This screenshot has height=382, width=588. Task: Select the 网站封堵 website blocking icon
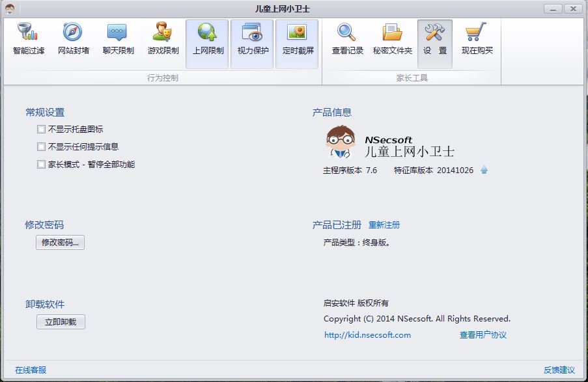(x=73, y=39)
